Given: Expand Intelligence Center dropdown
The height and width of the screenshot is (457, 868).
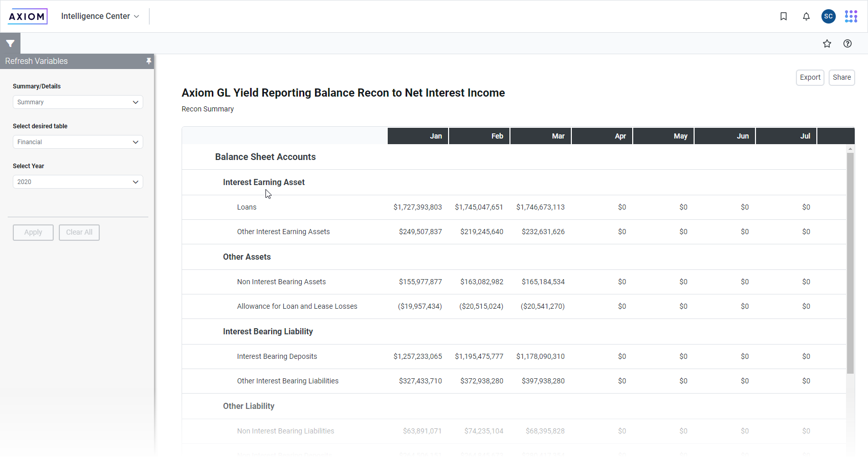Looking at the screenshot, I should pos(100,16).
